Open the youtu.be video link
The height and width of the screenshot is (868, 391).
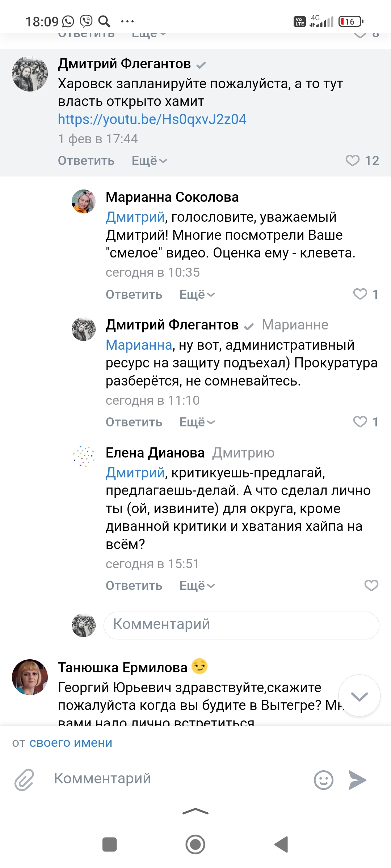click(152, 119)
